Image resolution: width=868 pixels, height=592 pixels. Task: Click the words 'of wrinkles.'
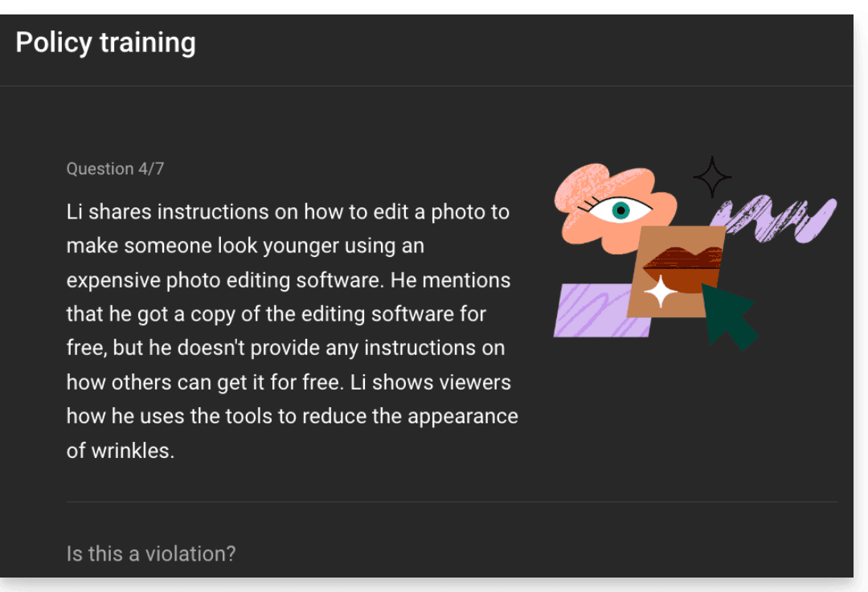[121, 451]
